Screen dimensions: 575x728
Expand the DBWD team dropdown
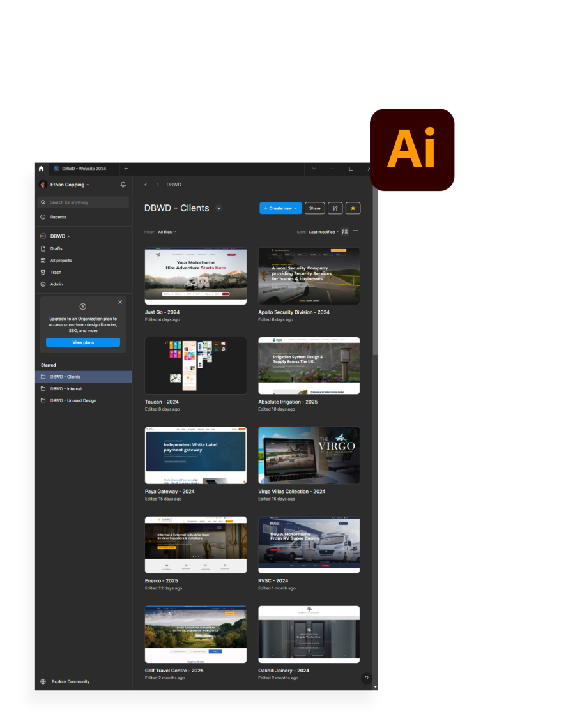tap(69, 236)
